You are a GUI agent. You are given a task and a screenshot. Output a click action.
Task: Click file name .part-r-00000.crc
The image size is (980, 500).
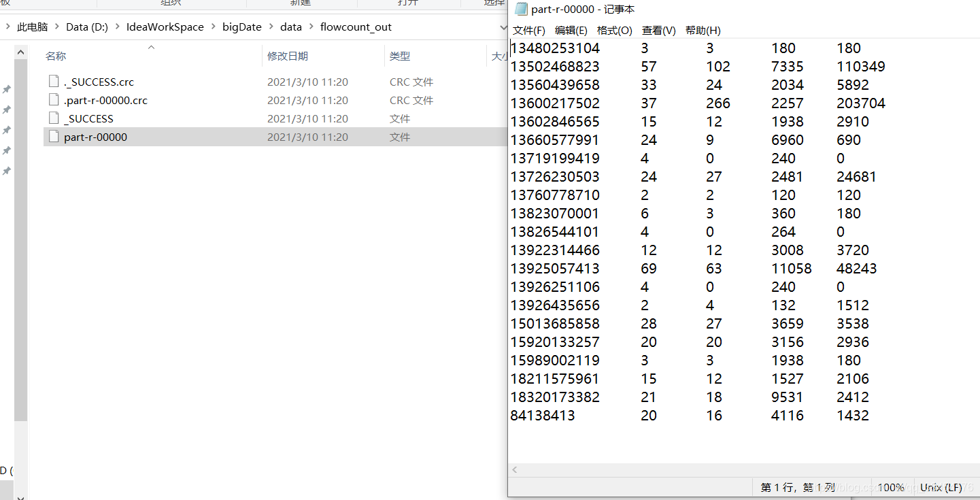pyautogui.click(x=105, y=100)
